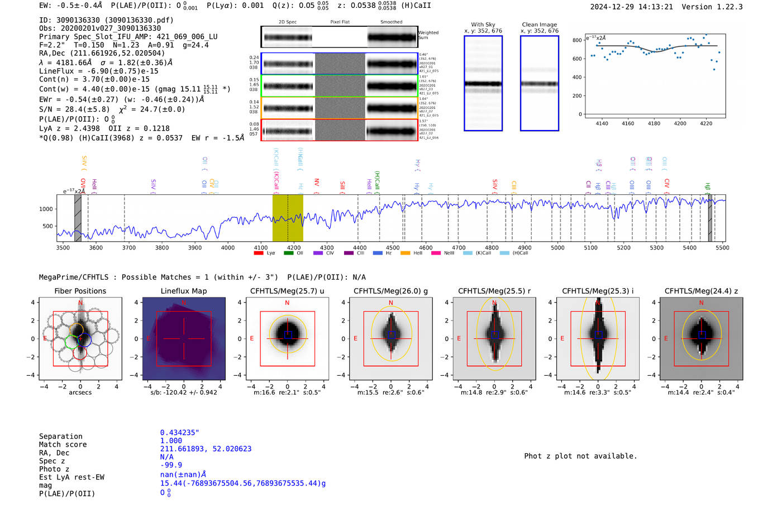
Task: Select the green-bordered 2D fiber spectrum row
Action: 339,86
